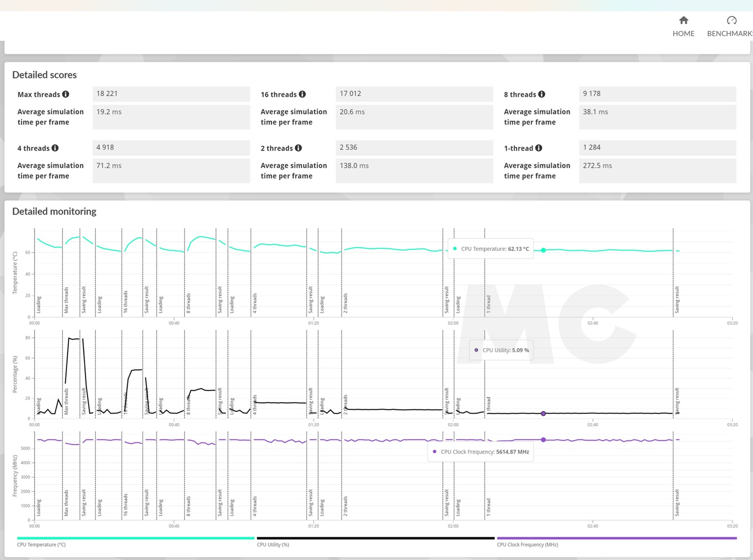Click the 1-thread score field showing 1 284
The width and height of the screenshot is (753, 560).
(x=657, y=148)
